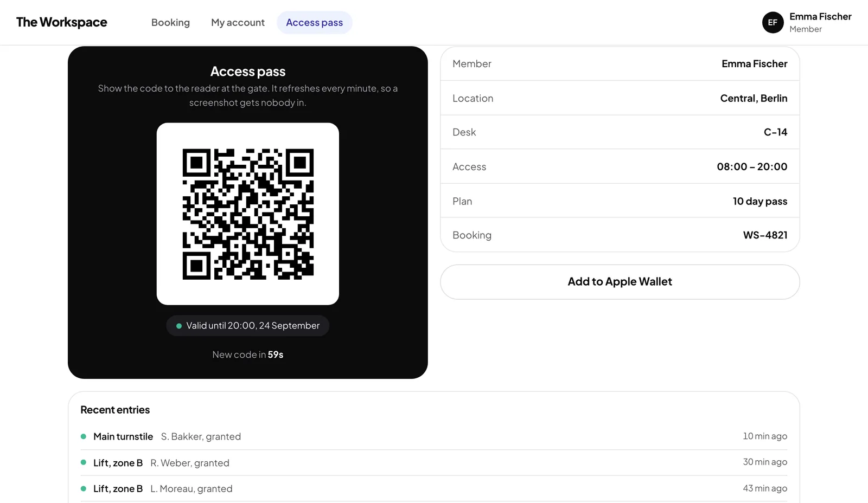
Task: Open the L. Moreau Lift zone B entry
Action: coord(434,488)
